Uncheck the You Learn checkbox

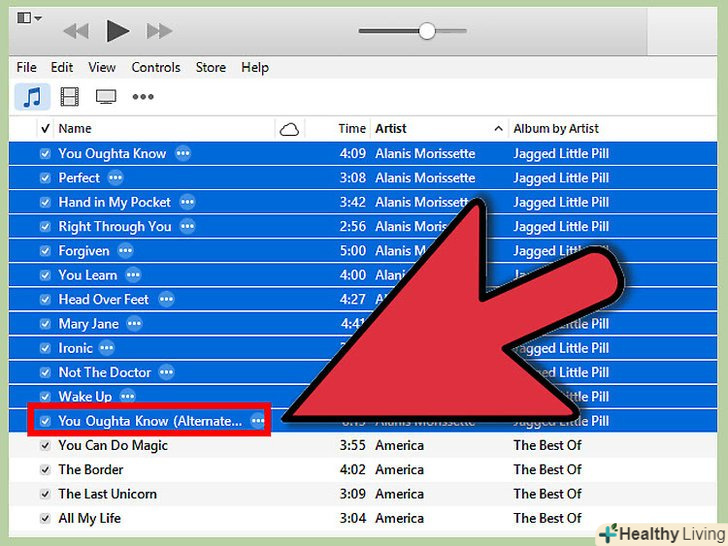(45, 275)
